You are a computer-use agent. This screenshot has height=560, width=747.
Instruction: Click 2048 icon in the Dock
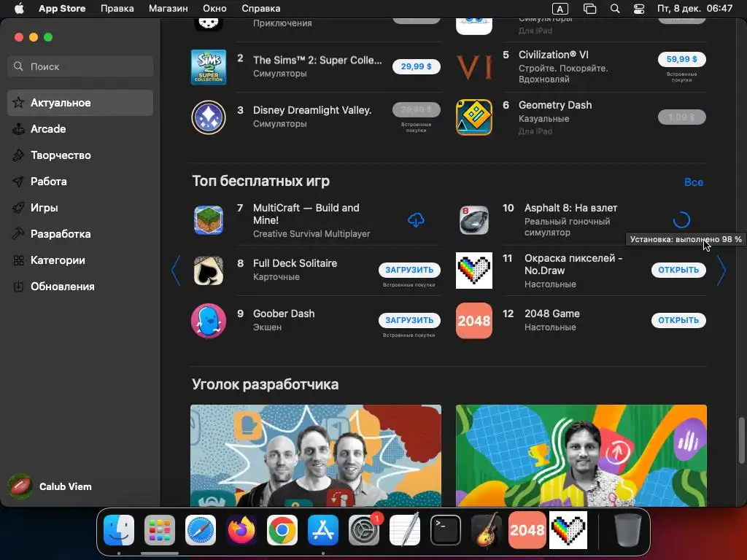527,529
